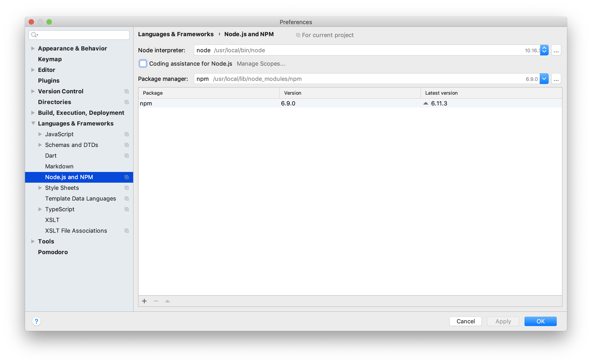Click project-level icon beside Schemas and DTDs

coord(126,145)
